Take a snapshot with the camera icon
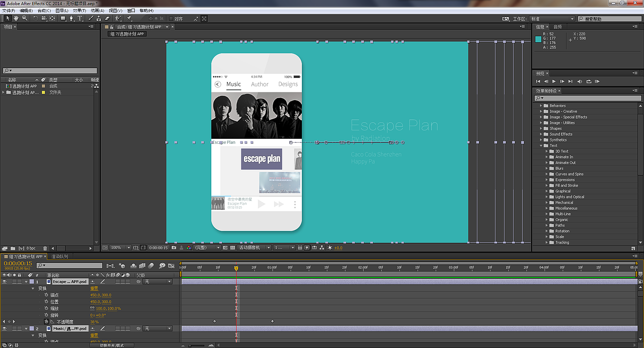The image size is (644, 348). [174, 247]
